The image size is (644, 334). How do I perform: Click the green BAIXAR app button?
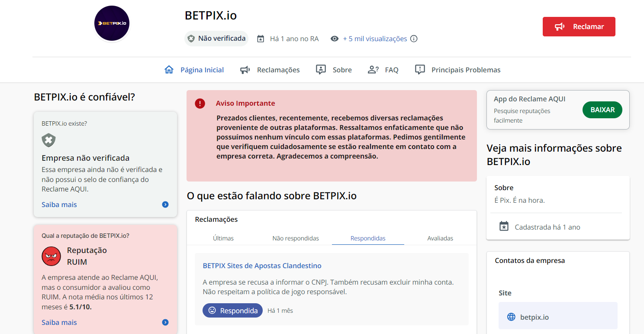[x=602, y=110]
